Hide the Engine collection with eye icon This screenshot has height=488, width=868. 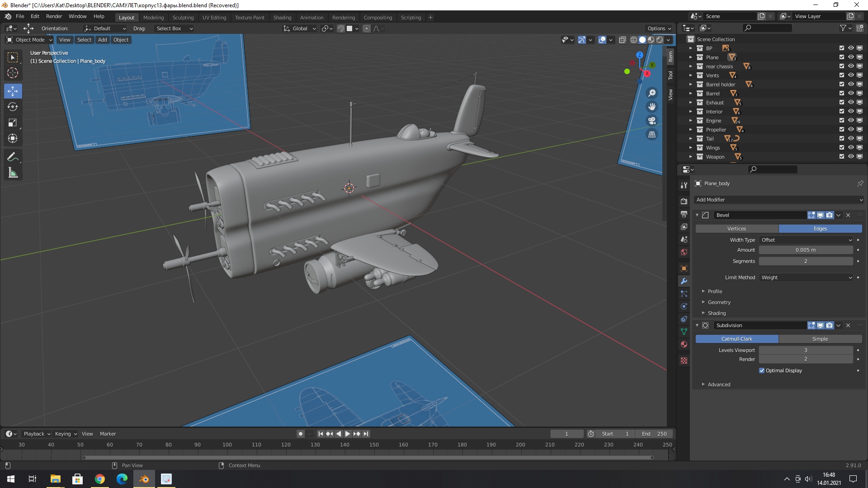coord(851,120)
